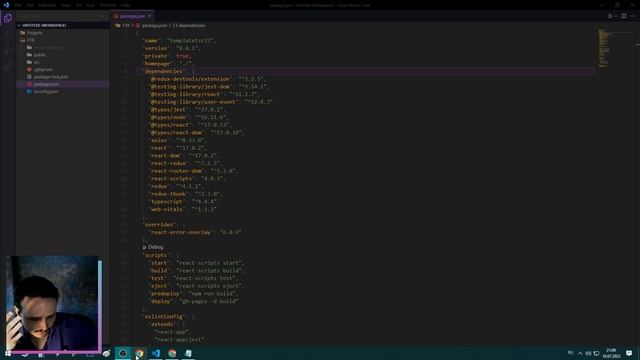Open tsconfig.json in the explorer
The image size is (640, 360).
point(46,91)
